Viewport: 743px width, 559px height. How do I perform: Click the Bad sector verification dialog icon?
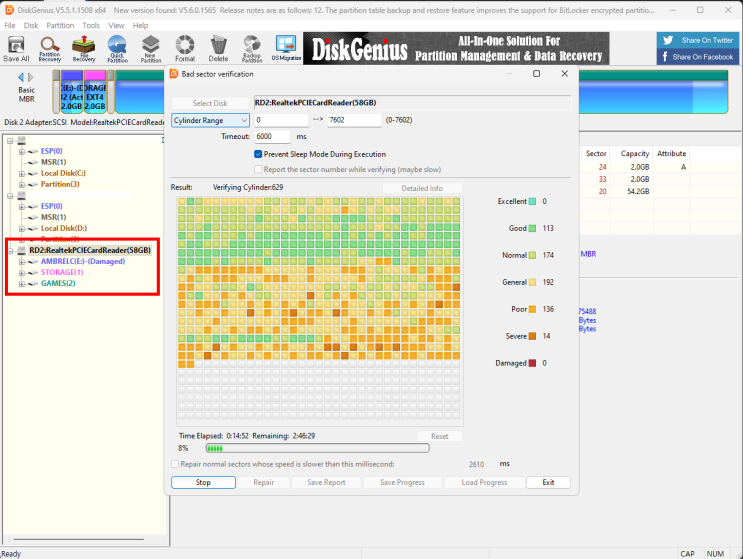(x=174, y=74)
